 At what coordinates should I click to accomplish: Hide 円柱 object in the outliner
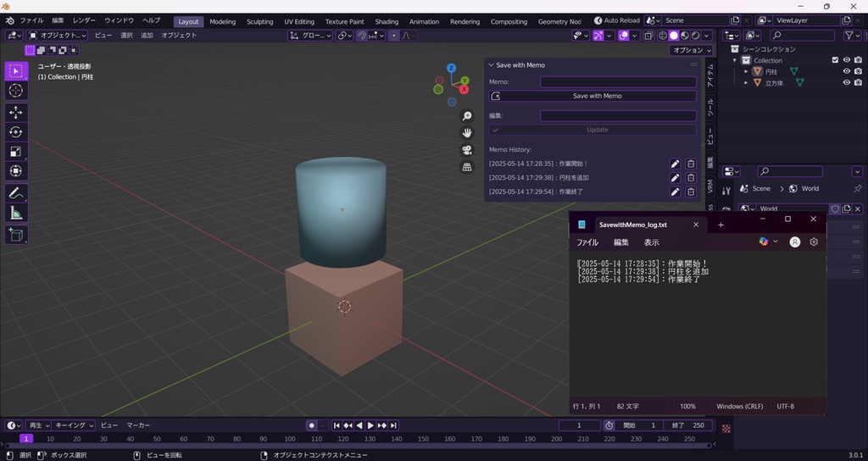[846, 72]
